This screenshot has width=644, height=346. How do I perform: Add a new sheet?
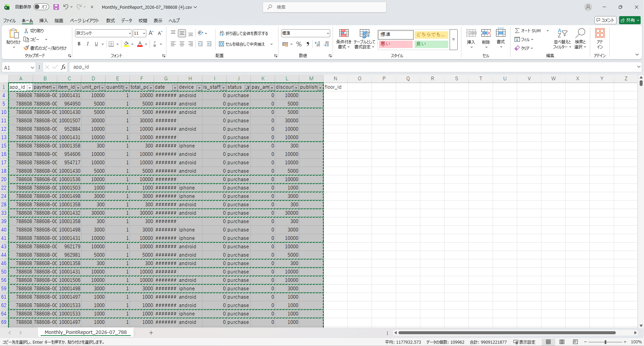point(151,333)
